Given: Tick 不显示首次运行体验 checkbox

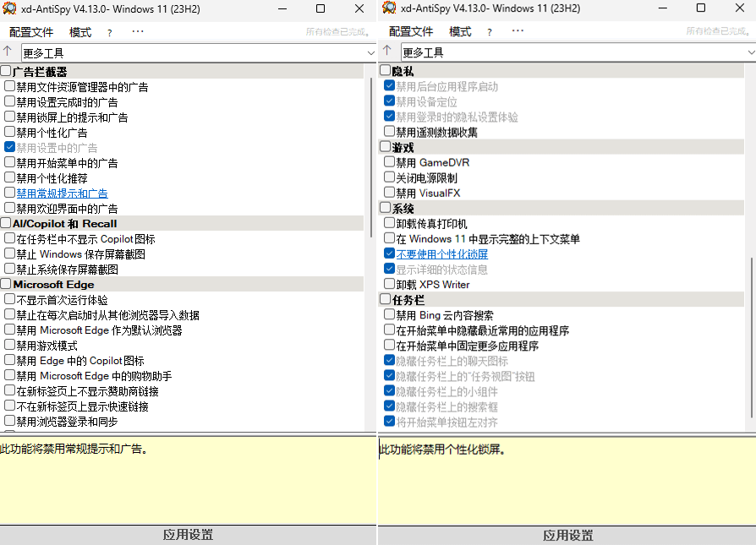Looking at the screenshot, I should point(9,299).
